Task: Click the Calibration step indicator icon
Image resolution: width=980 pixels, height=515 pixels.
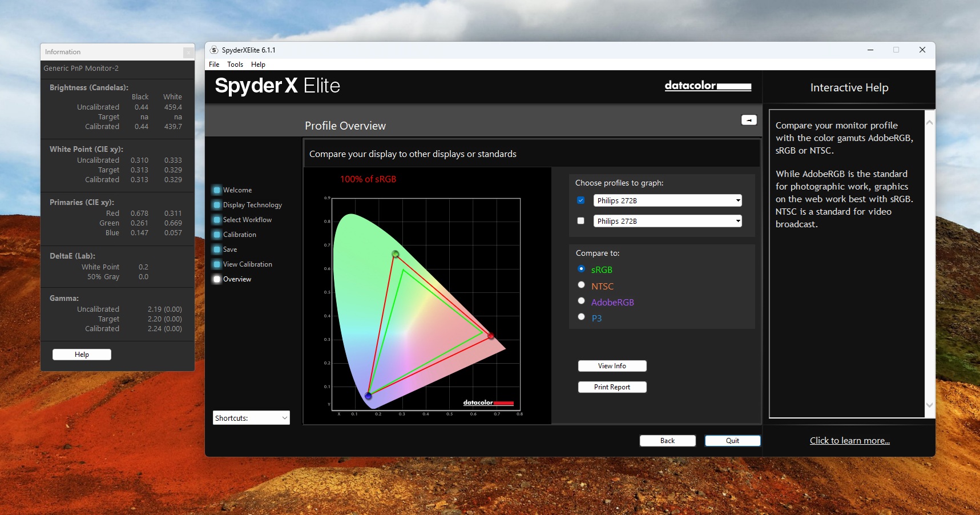Action: 217,235
